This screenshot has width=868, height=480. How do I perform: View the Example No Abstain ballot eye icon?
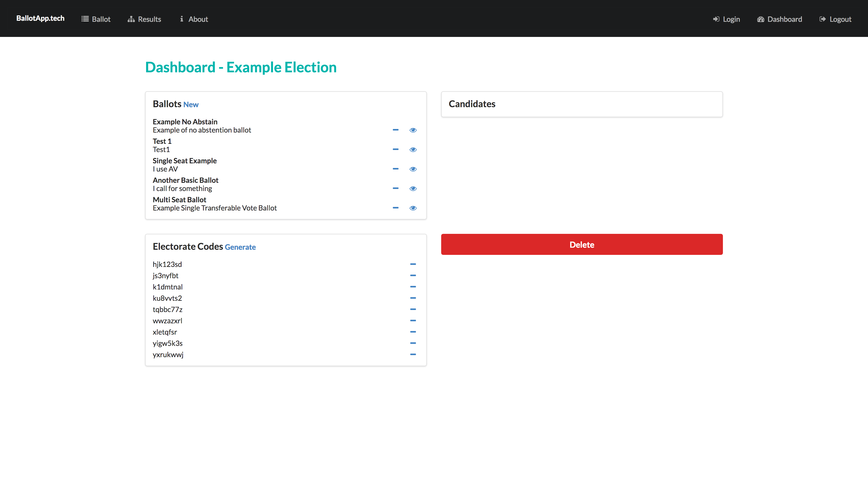(x=413, y=130)
